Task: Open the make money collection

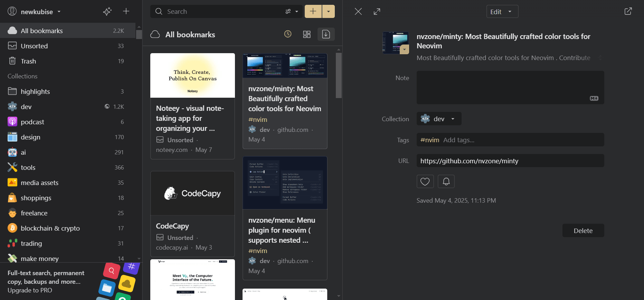Action: point(68,258)
